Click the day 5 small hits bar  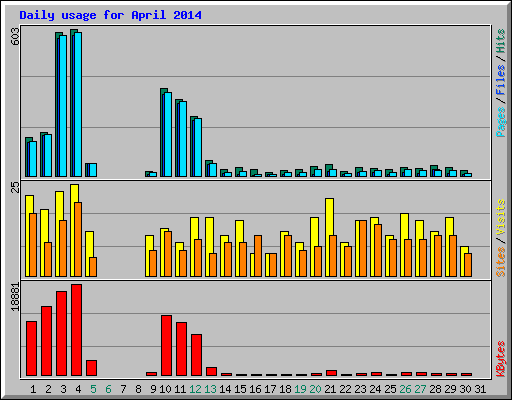(x=87, y=170)
